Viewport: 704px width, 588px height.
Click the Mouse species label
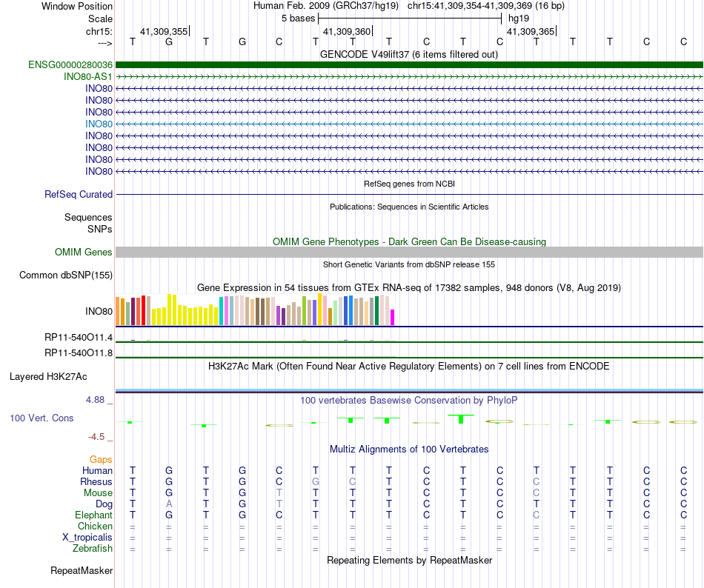tap(98, 493)
